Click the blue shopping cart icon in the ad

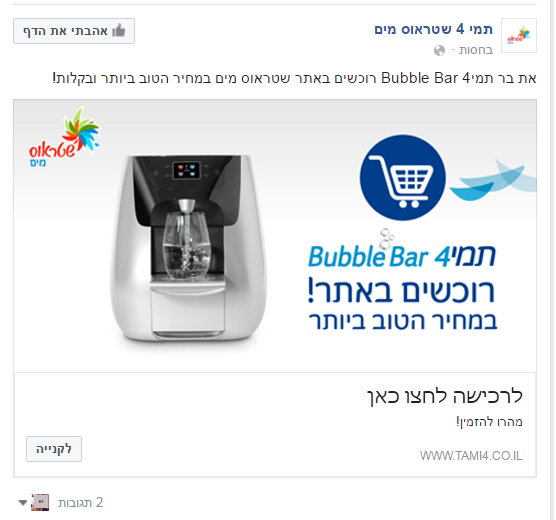[402, 177]
